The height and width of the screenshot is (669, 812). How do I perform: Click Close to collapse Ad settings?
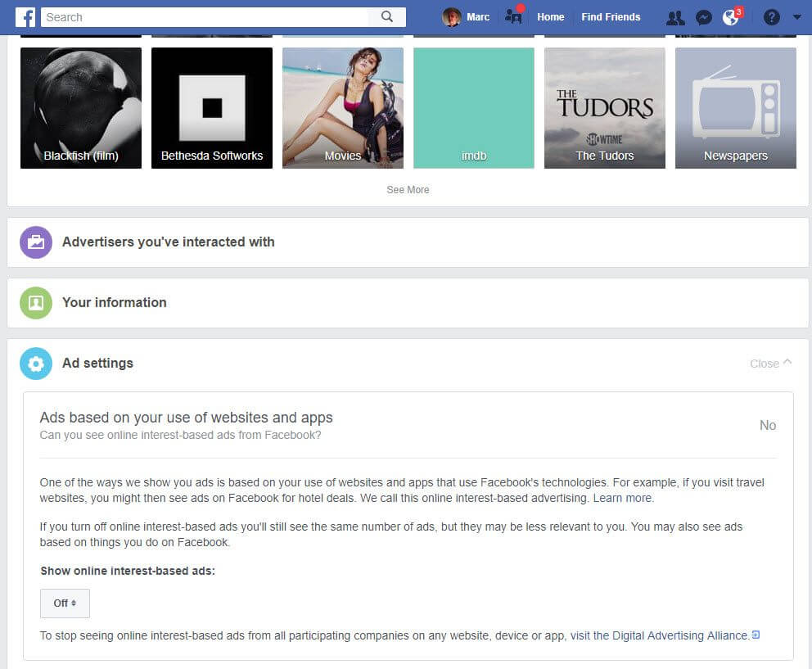point(770,364)
